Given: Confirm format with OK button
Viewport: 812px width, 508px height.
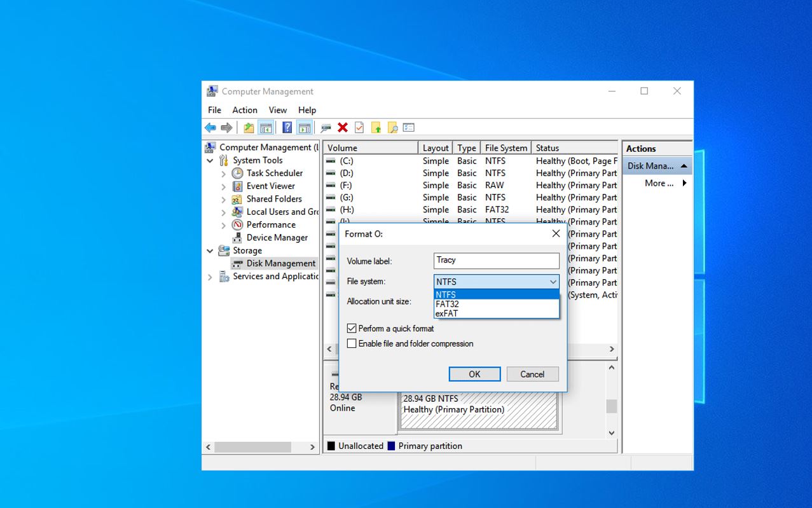Looking at the screenshot, I should tap(474, 374).
